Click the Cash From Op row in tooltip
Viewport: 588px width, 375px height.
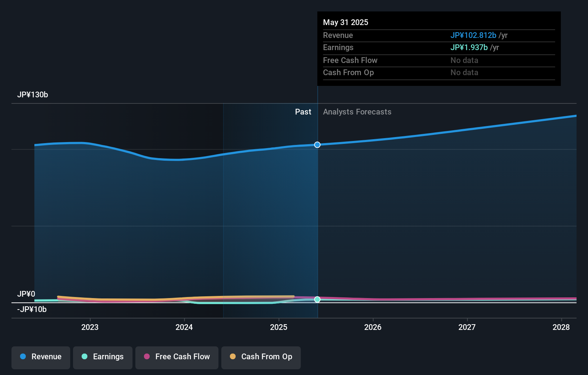pos(439,73)
